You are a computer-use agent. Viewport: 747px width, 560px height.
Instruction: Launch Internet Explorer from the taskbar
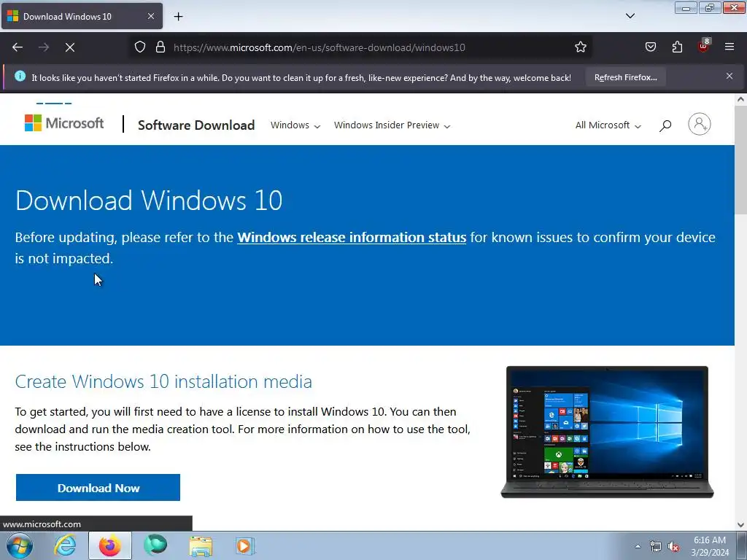coord(65,545)
